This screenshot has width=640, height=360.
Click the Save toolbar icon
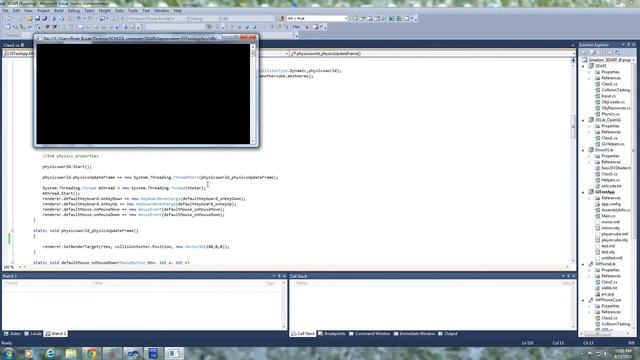pyautogui.click(x=37, y=19)
